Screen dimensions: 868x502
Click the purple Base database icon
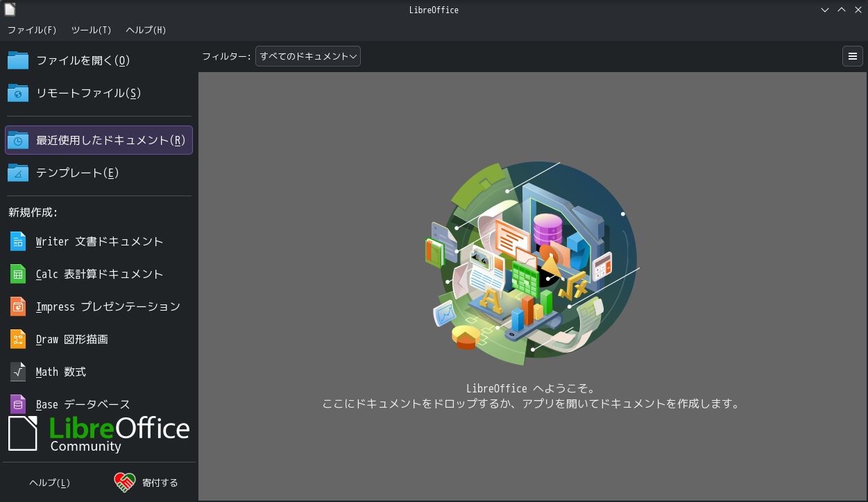click(x=18, y=404)
